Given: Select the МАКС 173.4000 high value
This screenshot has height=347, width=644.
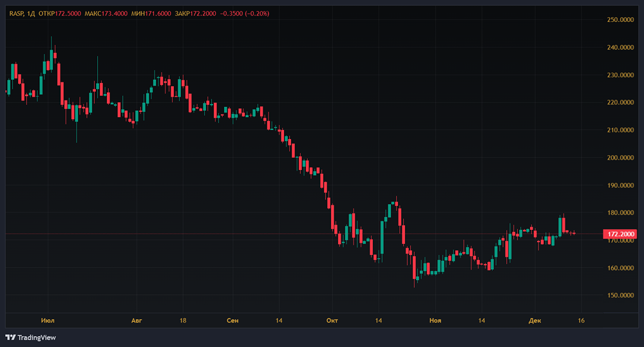Looking at the screenshot, I should 106,14.
